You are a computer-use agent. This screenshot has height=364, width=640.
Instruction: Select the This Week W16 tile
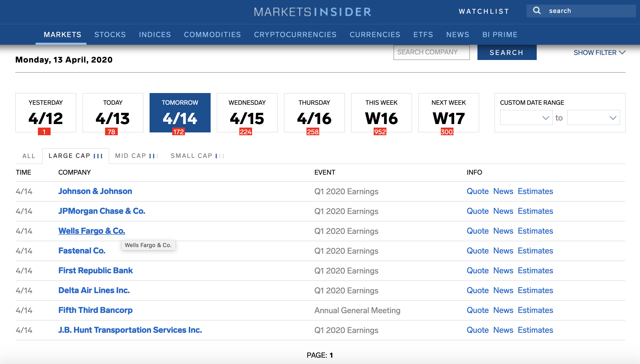click(x=381, y=113)
